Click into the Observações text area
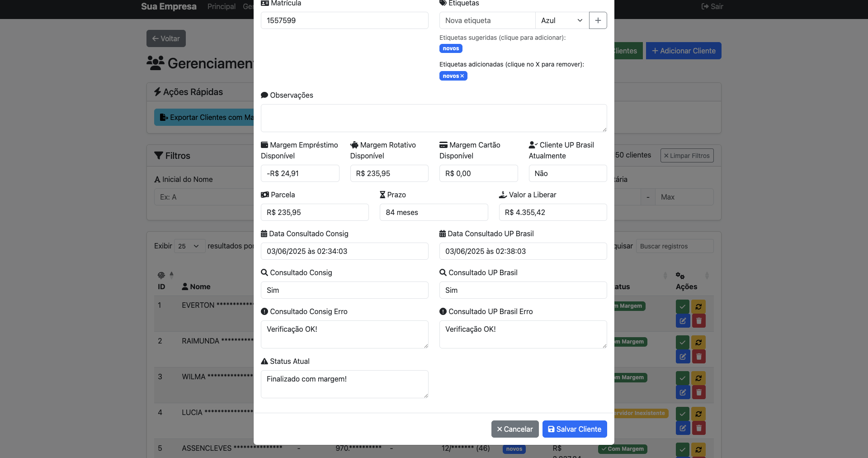The height and width of the screenshot is (458, 868). (x=434, y=118)
